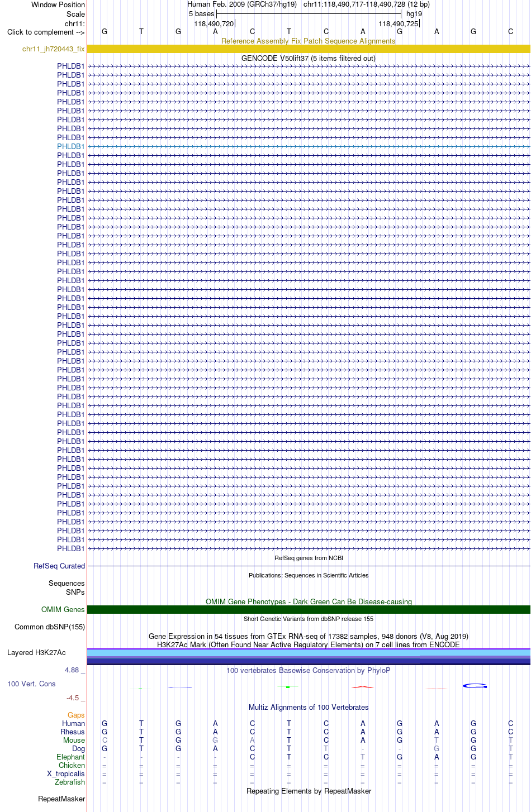Open 100 vertebrates Basewise Conservation by PhyloP title

coord(309,670)
